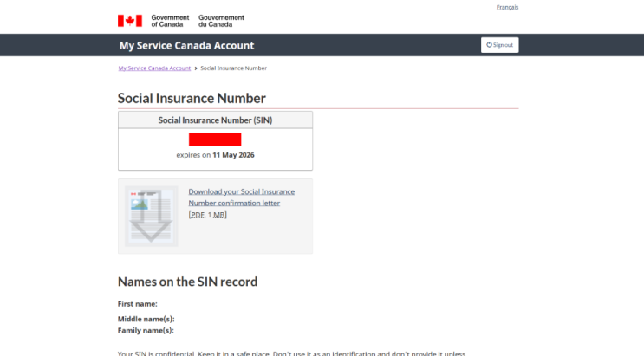Click the My Service Canada Account title
This screenshot has height=356, width=644.
[x=187, y=46]
